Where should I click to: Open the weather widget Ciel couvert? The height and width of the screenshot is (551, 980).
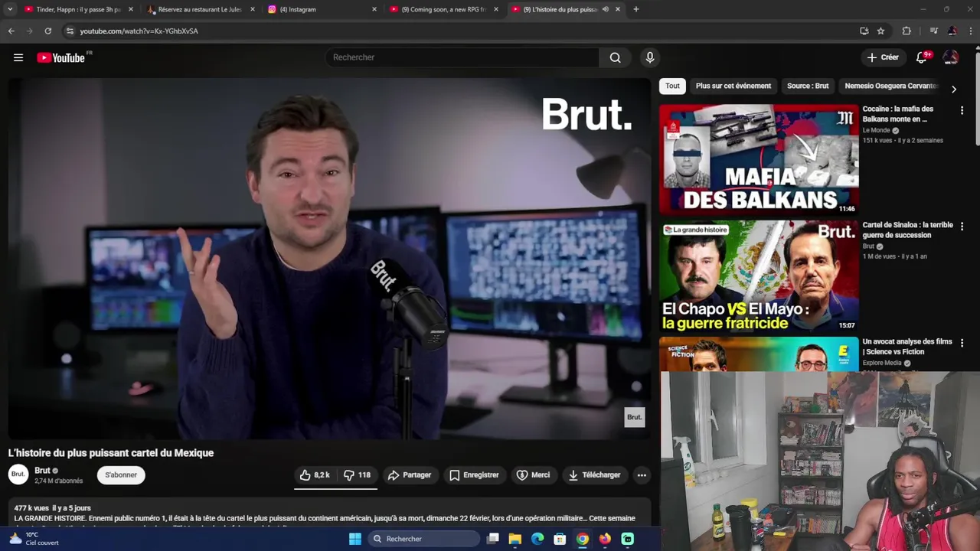click(x=32, y=539)
